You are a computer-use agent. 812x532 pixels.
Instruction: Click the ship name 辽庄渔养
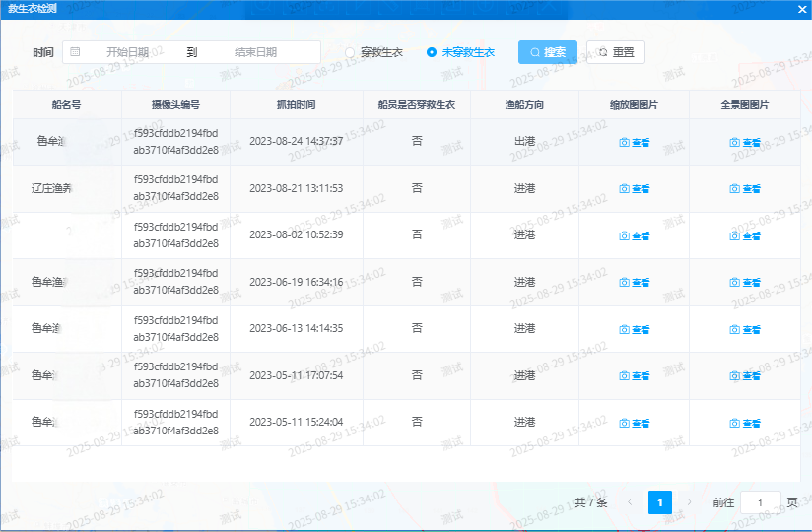click(x=51, y=188)
